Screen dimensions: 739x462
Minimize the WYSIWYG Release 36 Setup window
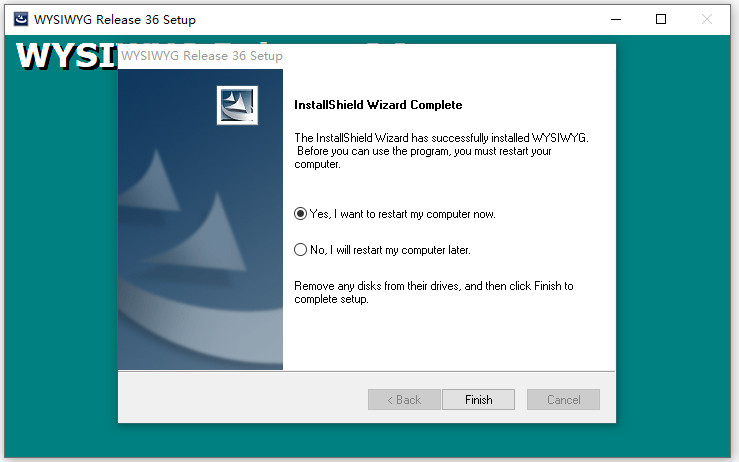(x=616, y=19)
